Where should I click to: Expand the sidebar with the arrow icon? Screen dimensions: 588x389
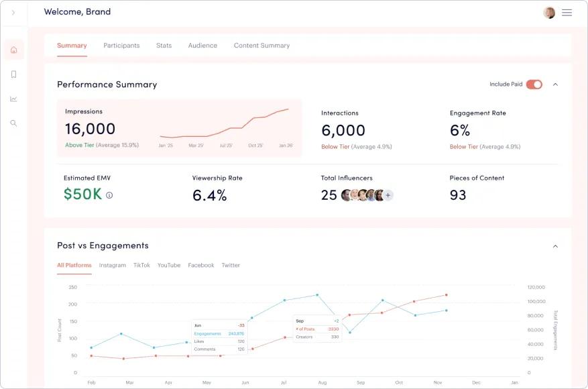click(13, 12)
